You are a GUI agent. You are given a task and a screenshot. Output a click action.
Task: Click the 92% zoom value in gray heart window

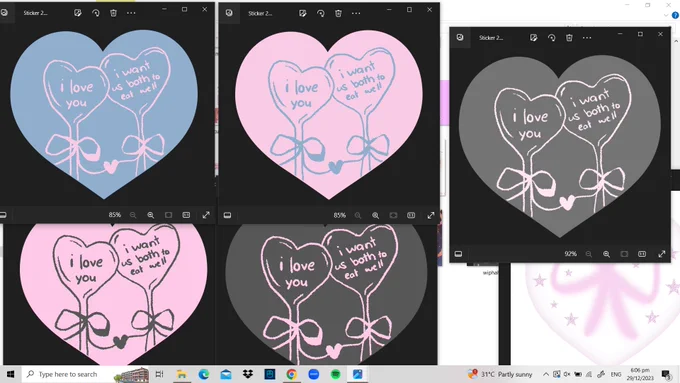pyautogui.click(x=570, y=254)
